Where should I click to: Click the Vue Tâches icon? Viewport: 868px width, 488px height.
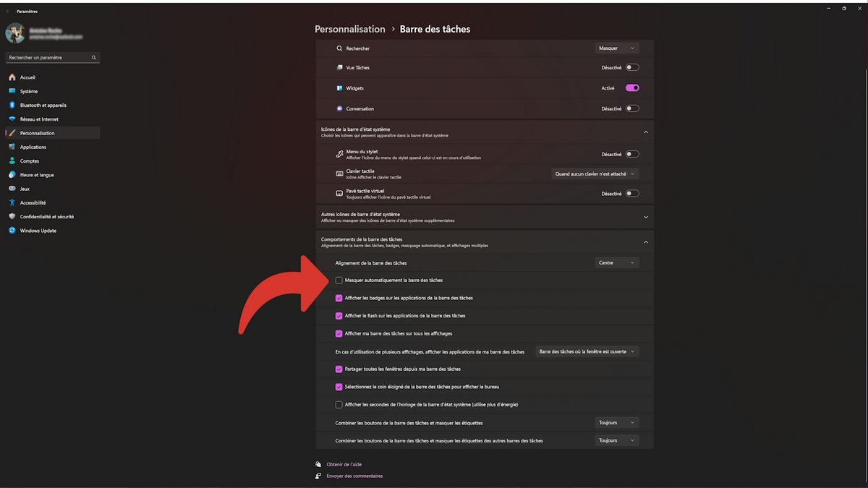click(x=339, y=67)
